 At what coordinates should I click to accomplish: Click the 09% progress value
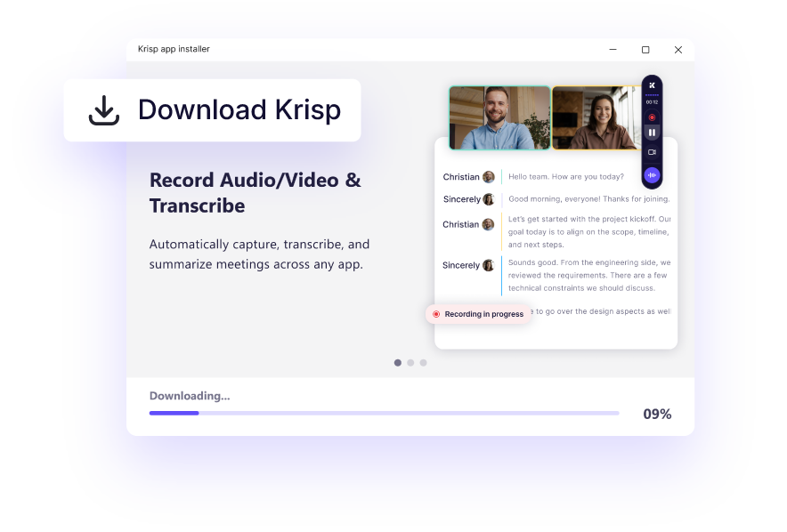[657, 415]
